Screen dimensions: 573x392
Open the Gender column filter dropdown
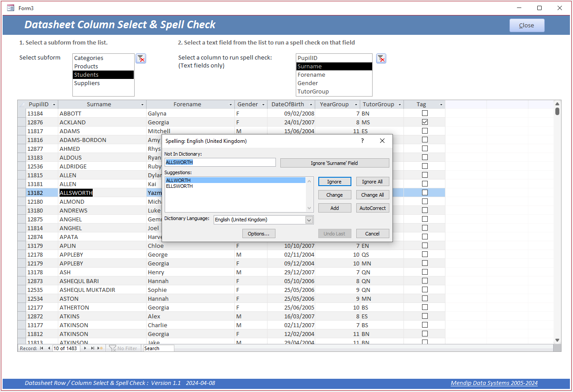click(x=263, y=105)
